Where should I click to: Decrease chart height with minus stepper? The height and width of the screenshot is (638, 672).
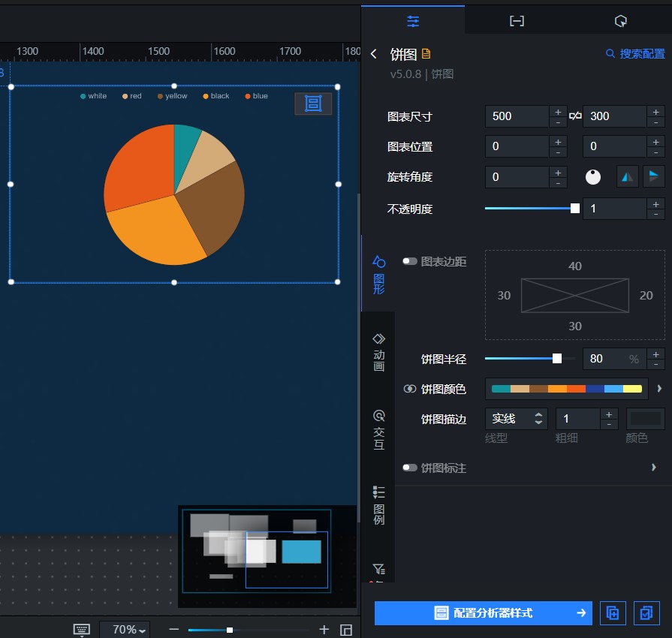tap(655, 122)
